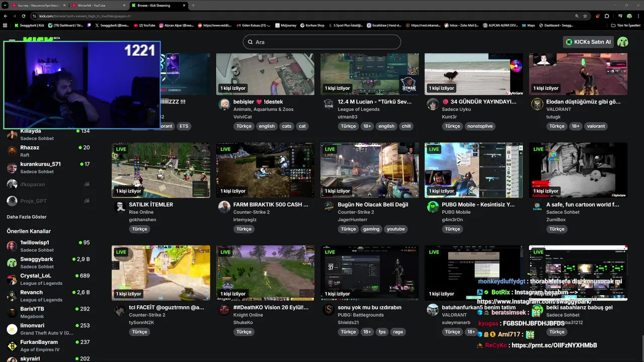This screenshot has height=362, width=644.
Task: Click the suleymanarb channel avatar
Action: [x=433, y=310]
